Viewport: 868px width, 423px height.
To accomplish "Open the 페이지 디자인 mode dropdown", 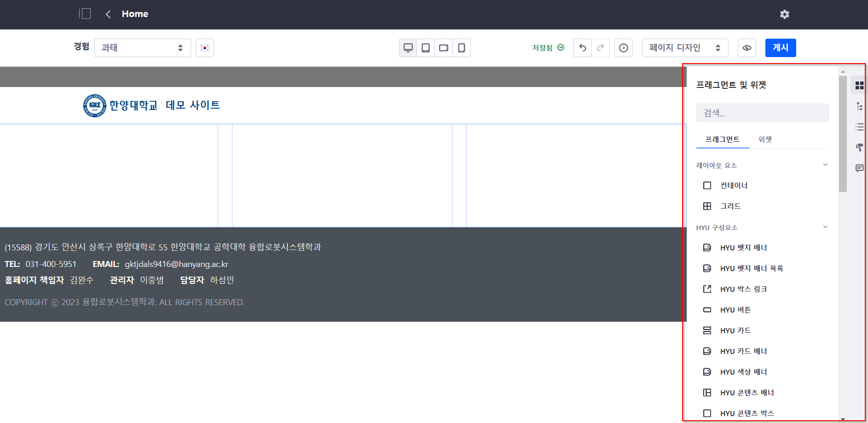I will (684, 48).
